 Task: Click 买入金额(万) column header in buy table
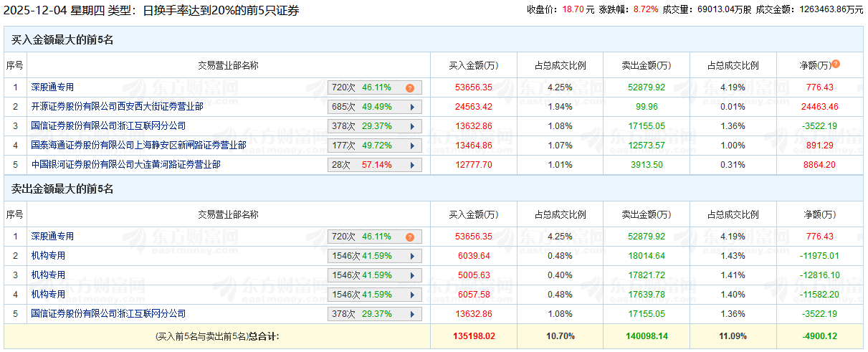click(473, 65)
